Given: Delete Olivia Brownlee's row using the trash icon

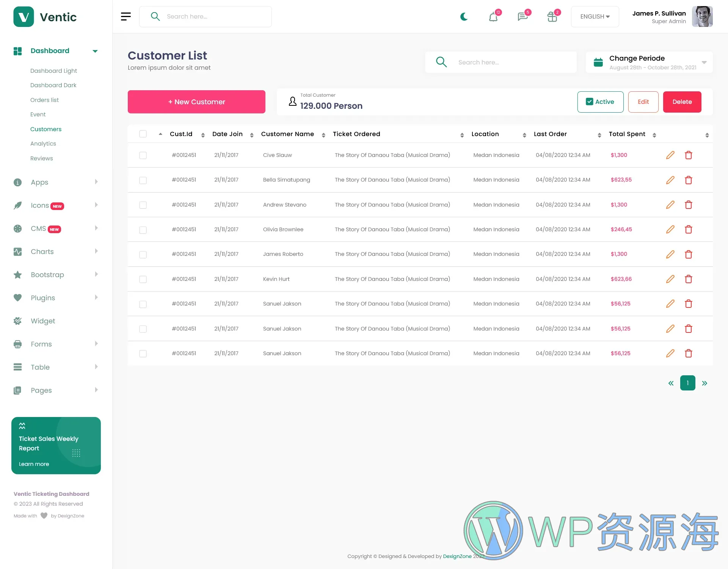Looking at the screenshot, I should 689,229.
